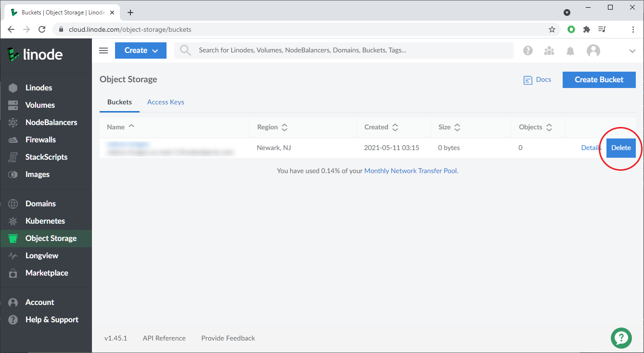The image size is (644, 353).
Task: Click the 2021-05-11 03:15 created cell
Action: tap(392, 148)
